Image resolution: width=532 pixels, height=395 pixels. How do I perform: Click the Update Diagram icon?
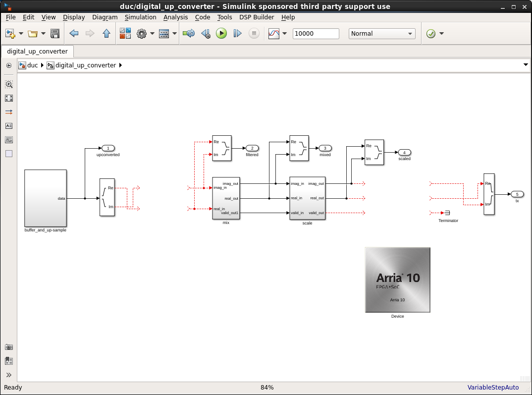(x=188, y=34)
